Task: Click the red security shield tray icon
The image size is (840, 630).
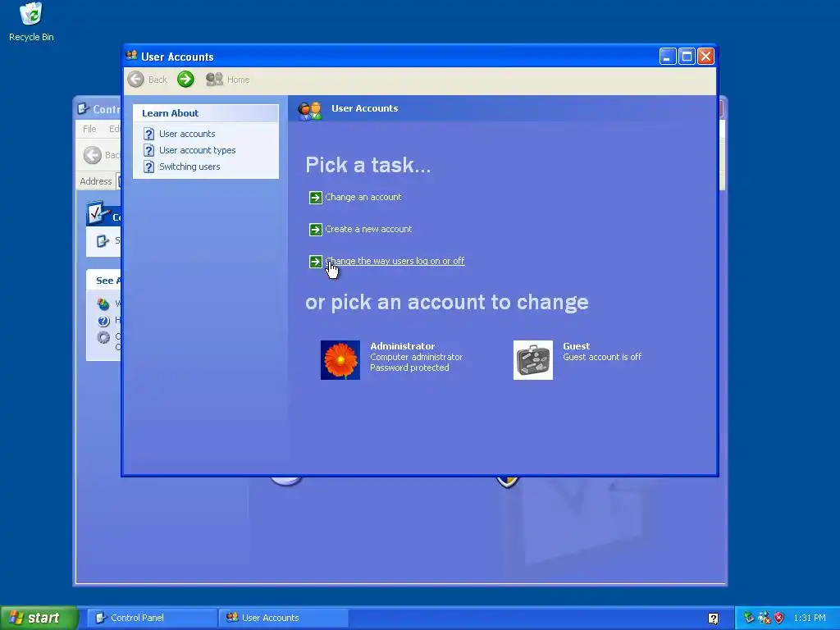Action: click(x=779, y=618)
